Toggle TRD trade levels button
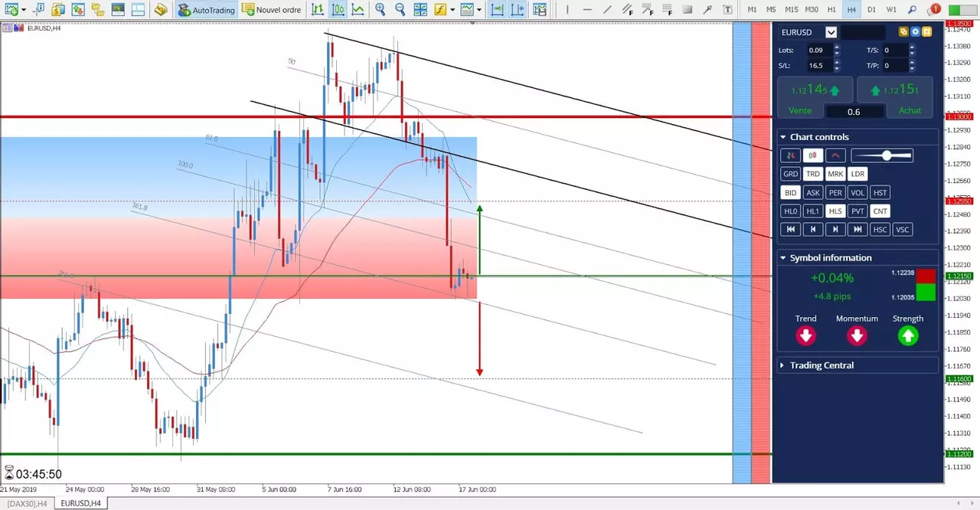Viewport: 980px width, 510px height. click(812, 174)
